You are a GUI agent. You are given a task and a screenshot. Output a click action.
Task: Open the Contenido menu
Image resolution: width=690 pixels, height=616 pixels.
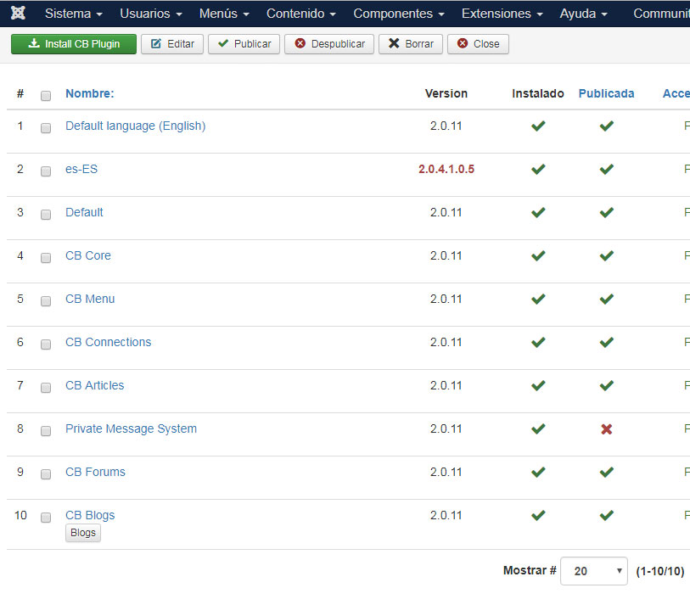click(x=301, y=14)
